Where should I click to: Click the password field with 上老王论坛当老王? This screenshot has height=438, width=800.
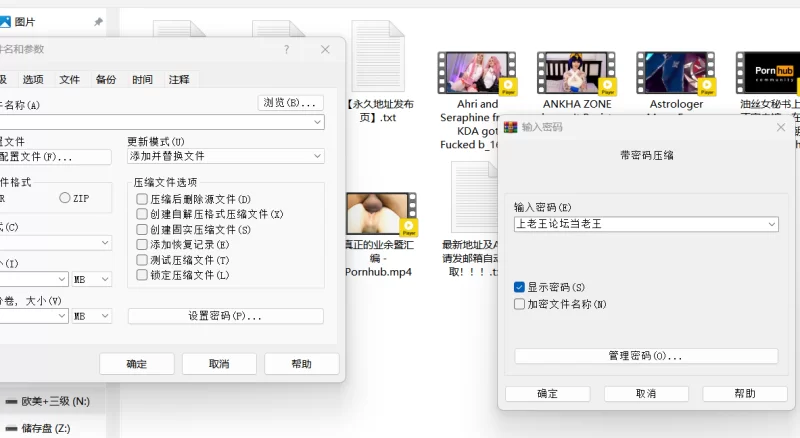(x=646, y=224)
